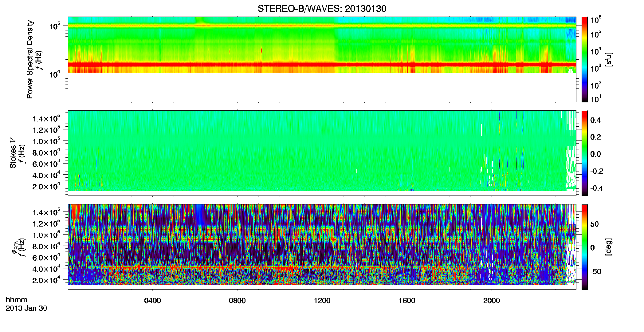Click the Power Spectral Density axis label

(x=30, y=59)
